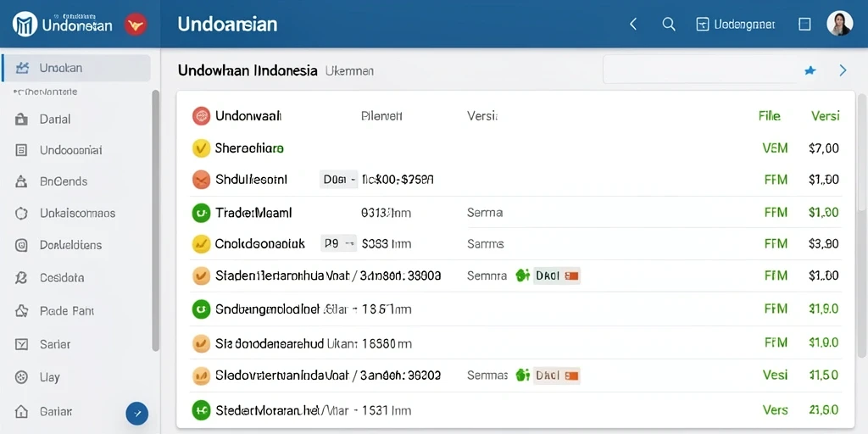Click the VEM value in Sherechiare row

coord(775,147)
